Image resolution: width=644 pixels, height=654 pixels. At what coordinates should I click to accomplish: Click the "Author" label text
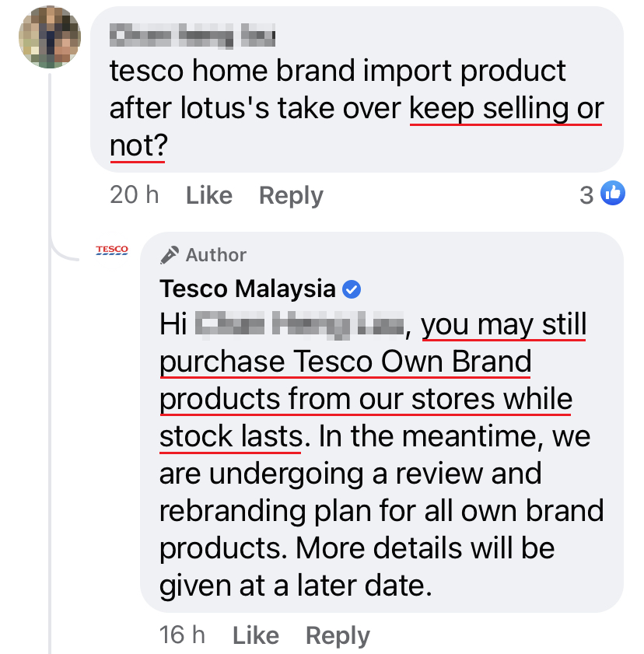(216, 255)
